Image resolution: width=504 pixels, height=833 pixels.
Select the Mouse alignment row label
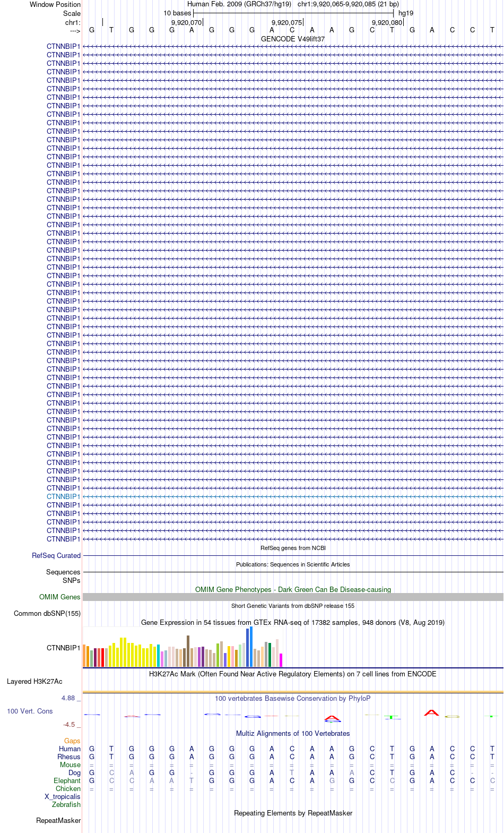coord(70,765)
